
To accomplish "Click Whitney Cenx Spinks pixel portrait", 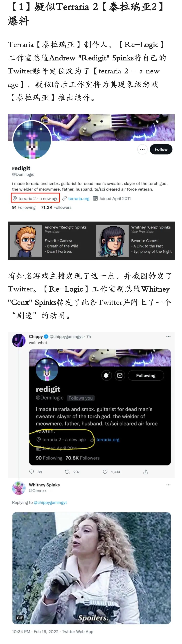I will point(112,241).
